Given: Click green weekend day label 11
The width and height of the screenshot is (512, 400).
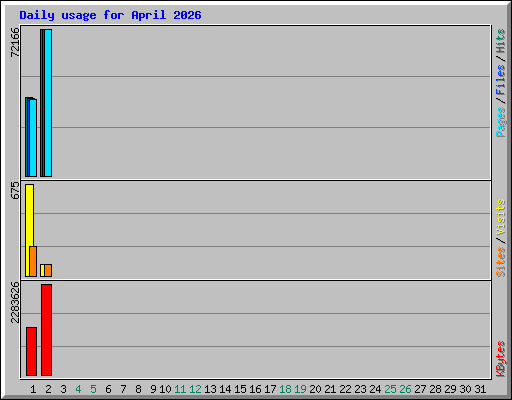Looking at the screenshot, I should tap(180, 389).
